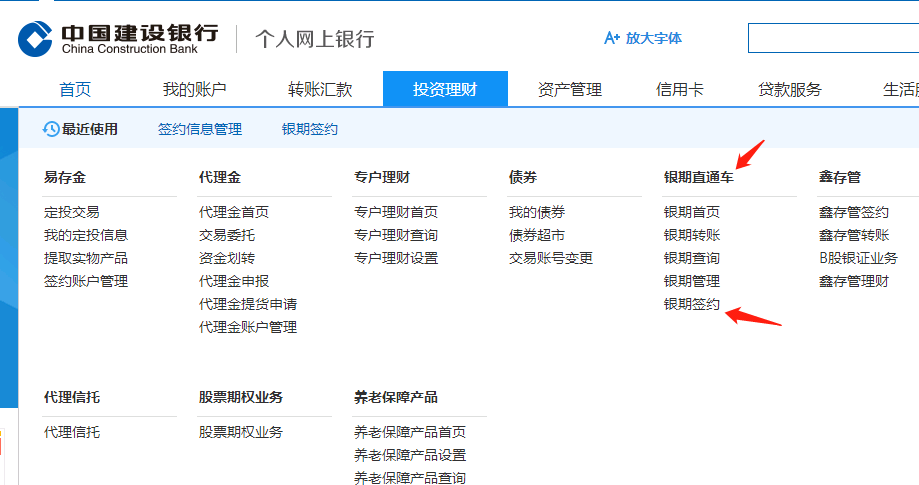Click the 最近使用 clock icon
This screenshot has width=919, height=485.
(x=50, y=129)
